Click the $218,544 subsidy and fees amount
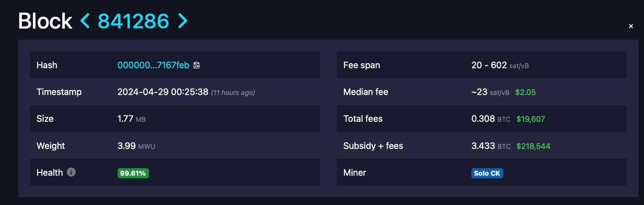The image size is (644, 205). (x=533, y=146)
